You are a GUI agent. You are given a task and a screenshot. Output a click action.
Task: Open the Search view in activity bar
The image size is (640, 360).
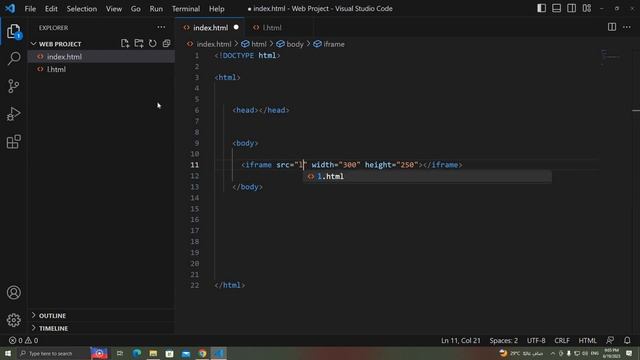point(13,58)
